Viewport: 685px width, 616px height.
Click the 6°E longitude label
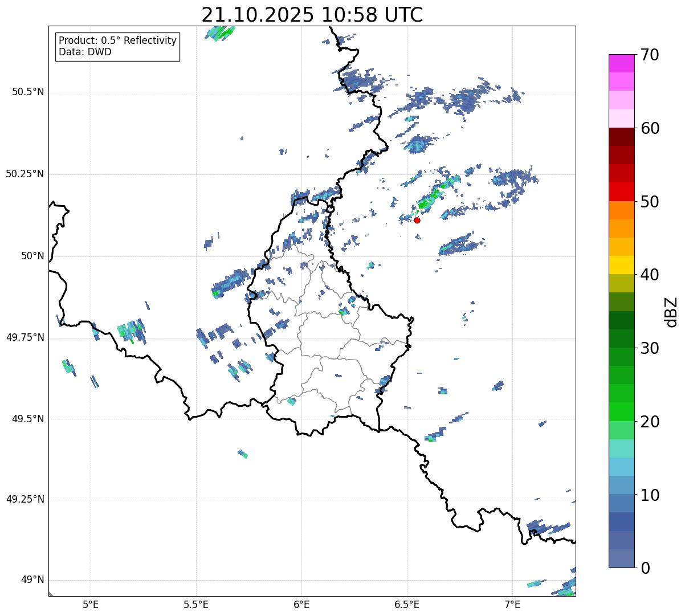(x=301, y=604)
